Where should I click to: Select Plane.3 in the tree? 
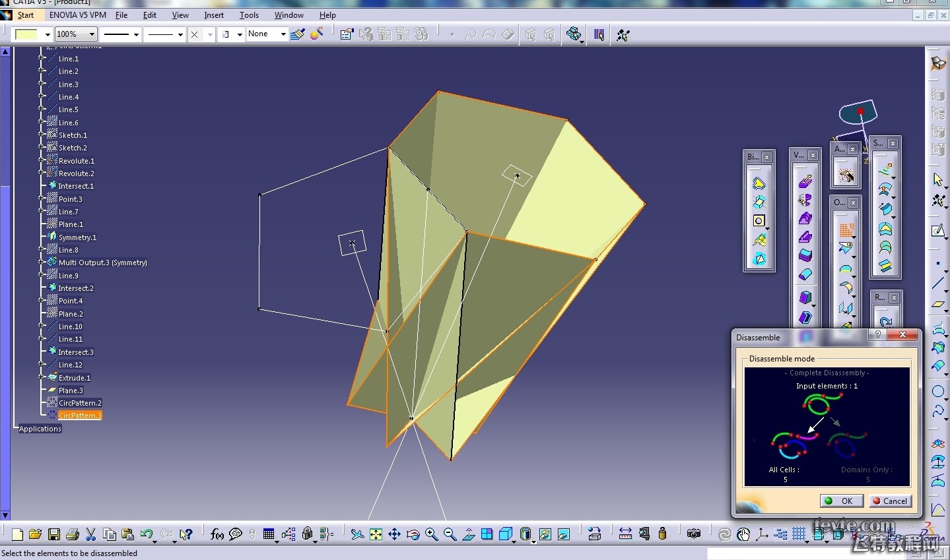point(71,390)
